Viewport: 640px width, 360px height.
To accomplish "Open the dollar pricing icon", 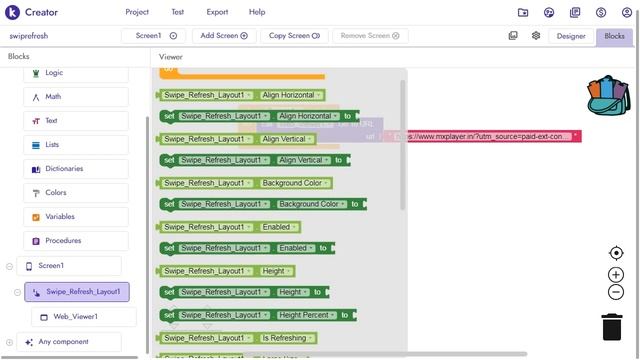I will 601,13.
